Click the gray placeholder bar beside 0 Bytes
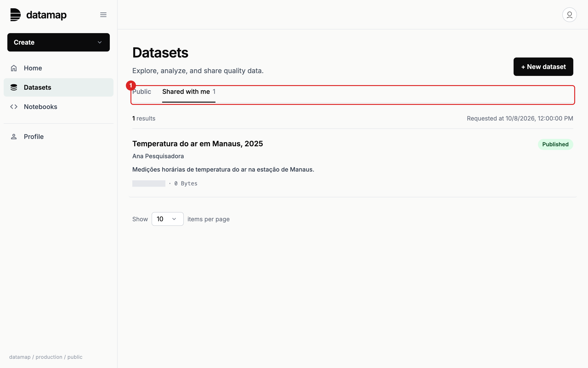588x368 pixels. coord(149,184)
